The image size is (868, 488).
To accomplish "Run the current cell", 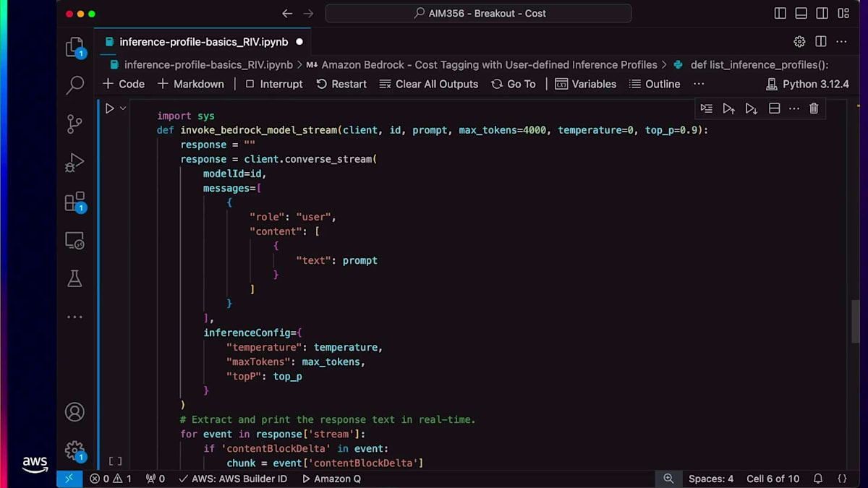I will 109,108.
